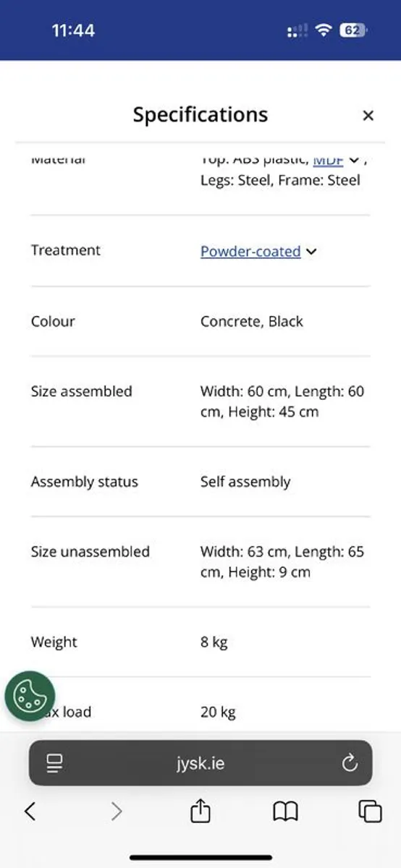The image size is (401, 868).
Task: Select the Colour specification row
Action: pos(200,321)
